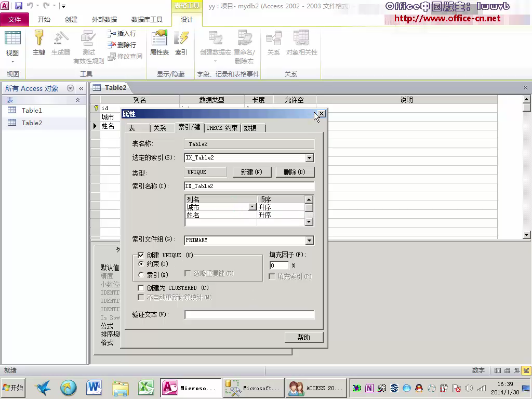Viewport: 532px width, 399px height.
Task: Switch to the 开始 ribbon tab
Action: [44, 19]
